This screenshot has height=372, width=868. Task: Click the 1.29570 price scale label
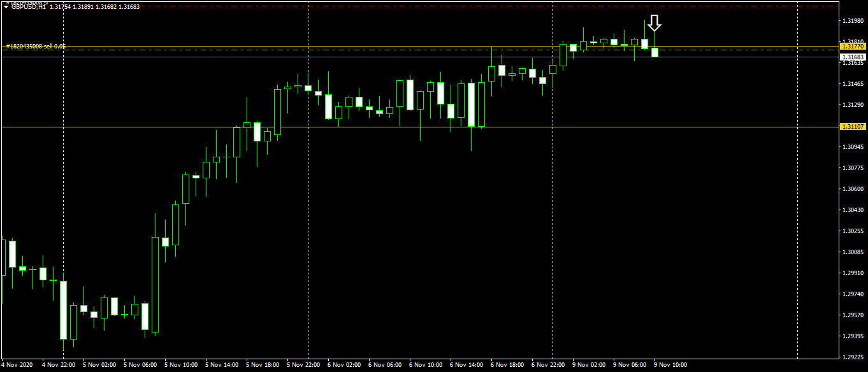pyautogui.click(x=853, y=315)
